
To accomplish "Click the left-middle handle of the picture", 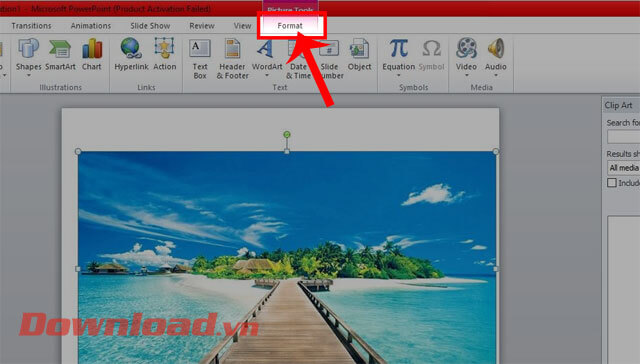I will (78, 269).
